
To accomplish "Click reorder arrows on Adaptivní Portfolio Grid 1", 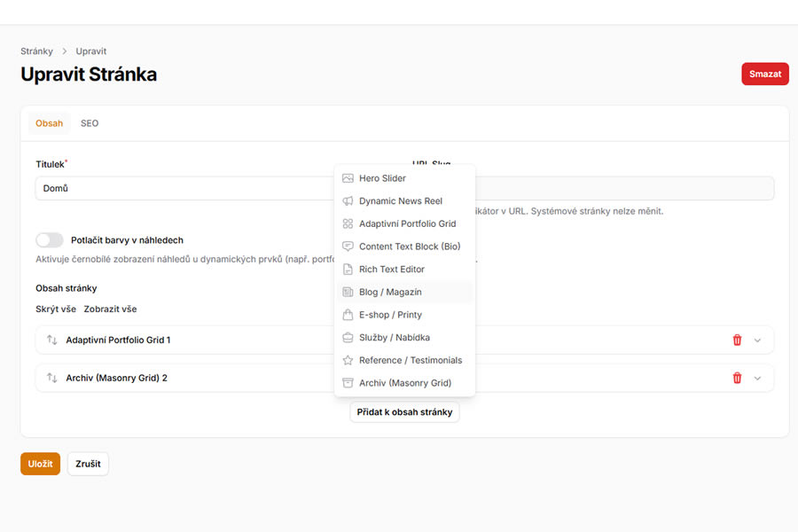I will [51, 340].
